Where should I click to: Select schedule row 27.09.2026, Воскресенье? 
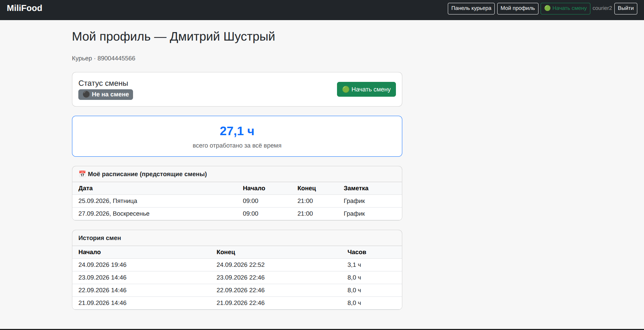(237, 214)
